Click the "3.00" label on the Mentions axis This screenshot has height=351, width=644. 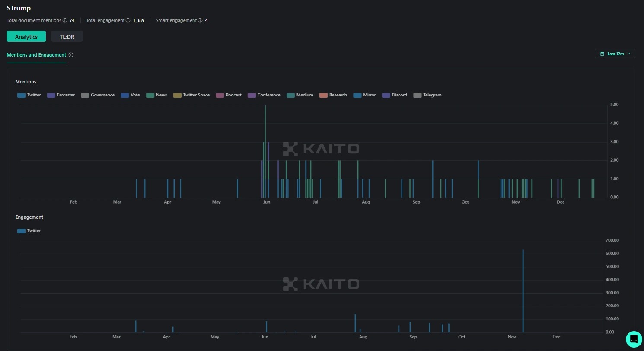614,142
